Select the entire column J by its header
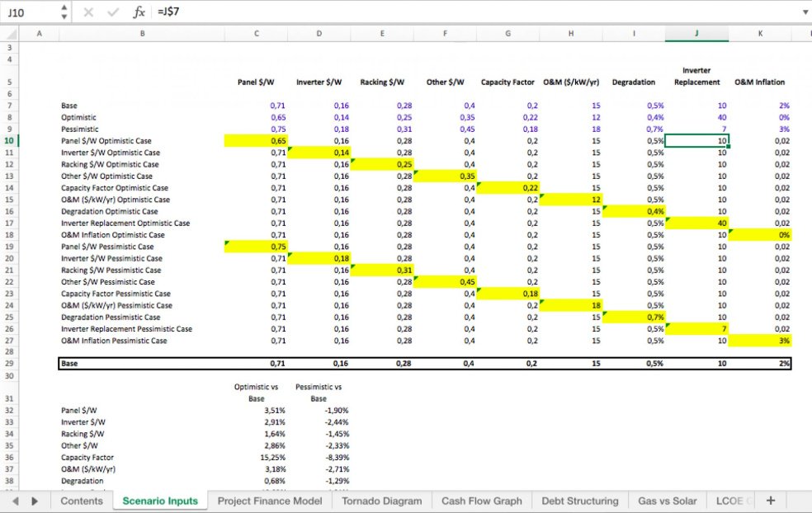The image size is (812, 513). coord(696,34)
